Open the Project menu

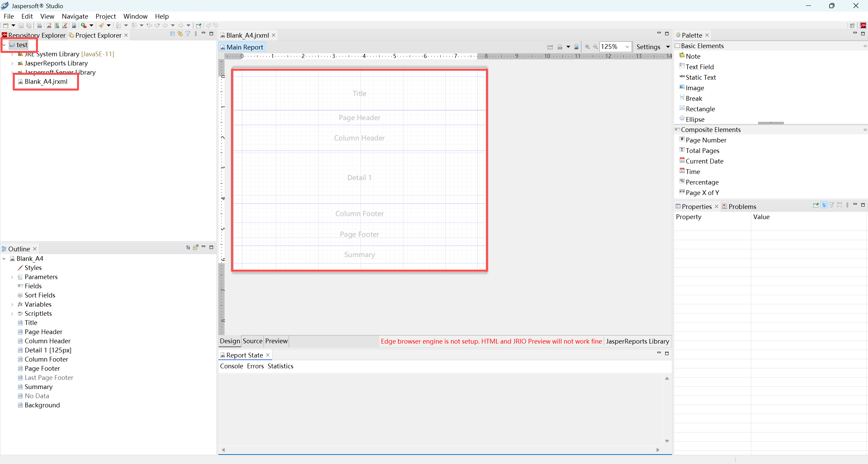(105, 16)
